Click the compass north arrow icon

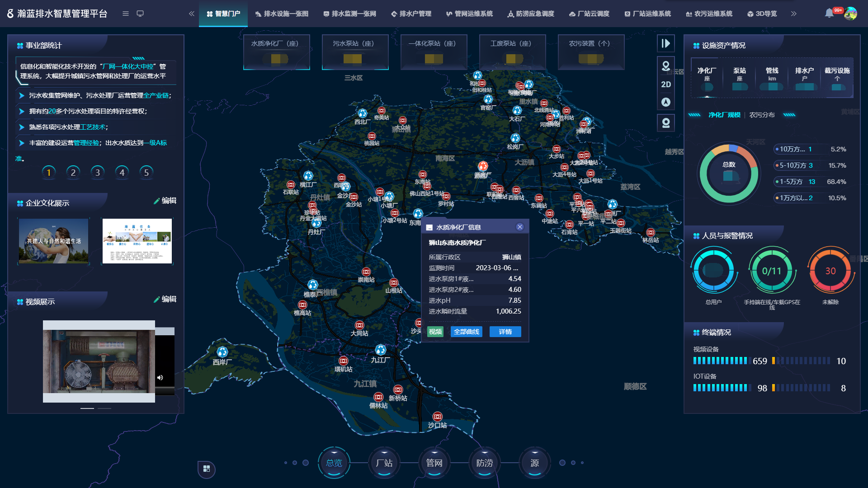665,102
